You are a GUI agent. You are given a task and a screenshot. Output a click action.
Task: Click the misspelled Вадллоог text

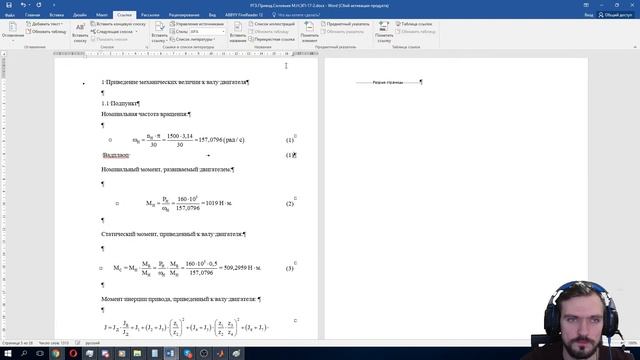tap(116, 155)
